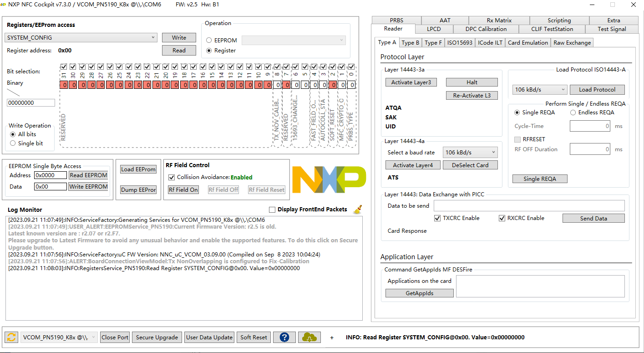Click the orange refresh ports icon
This screenshot has height=353, width=644.
(x=11, y=337)
